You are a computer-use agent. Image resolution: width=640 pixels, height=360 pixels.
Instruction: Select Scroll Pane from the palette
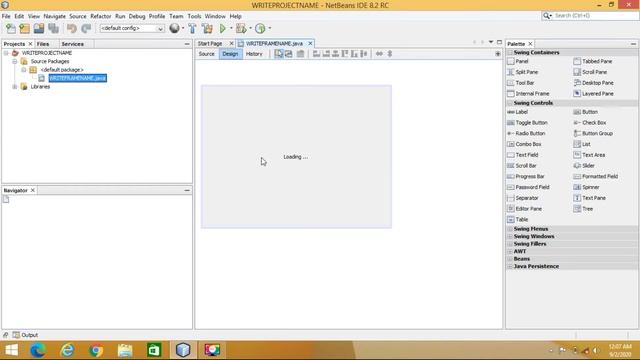tap(590, 72)
